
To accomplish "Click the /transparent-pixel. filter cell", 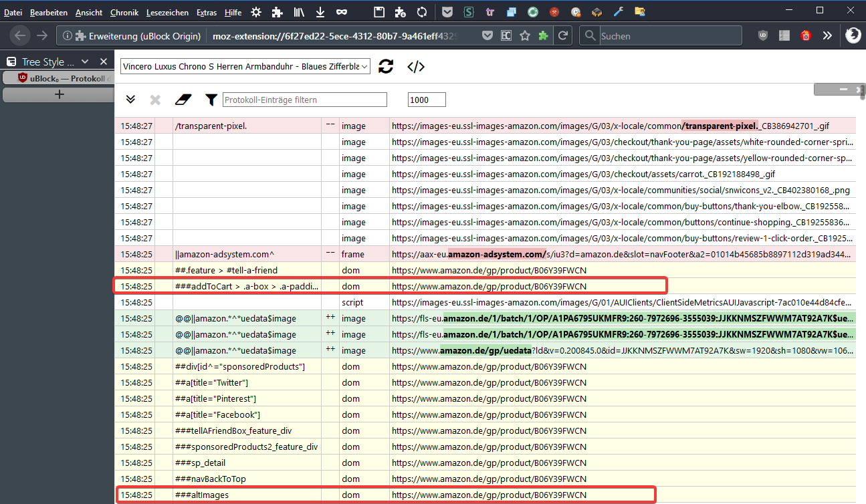I will coord(247,126).
